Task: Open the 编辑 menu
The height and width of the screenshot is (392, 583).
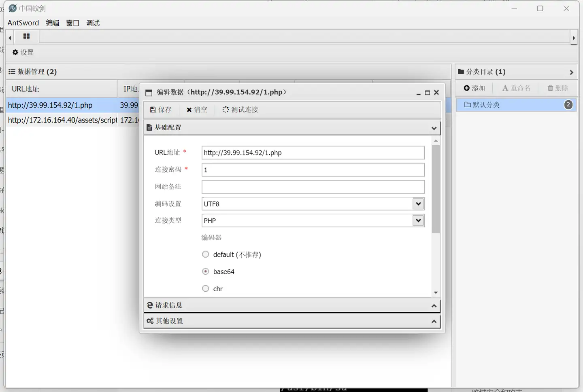Action: tap(53, 23)
